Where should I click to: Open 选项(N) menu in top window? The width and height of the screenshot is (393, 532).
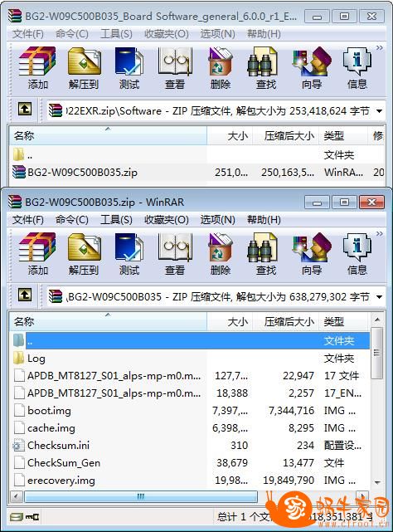[x=218, y=34]
